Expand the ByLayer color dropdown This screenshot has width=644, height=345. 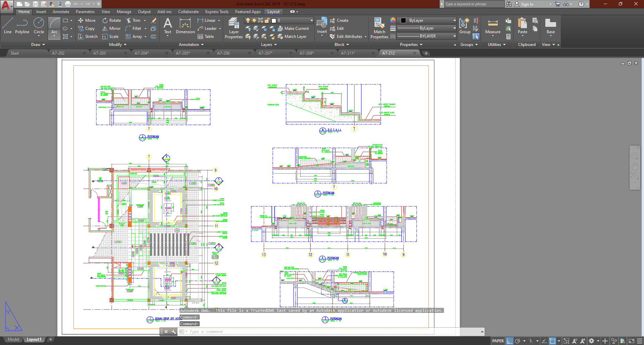454,20
